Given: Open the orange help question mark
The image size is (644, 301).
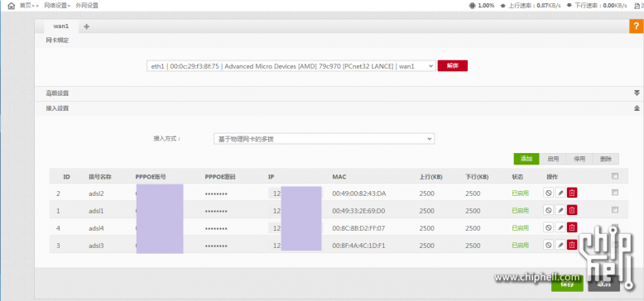Looking at the screenshot, I should coord(637,26).
